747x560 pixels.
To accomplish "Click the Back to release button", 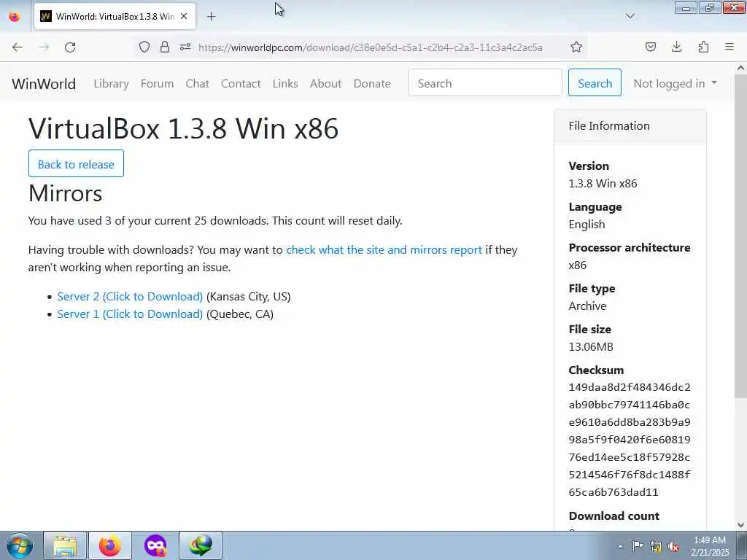I will (76, 164).
